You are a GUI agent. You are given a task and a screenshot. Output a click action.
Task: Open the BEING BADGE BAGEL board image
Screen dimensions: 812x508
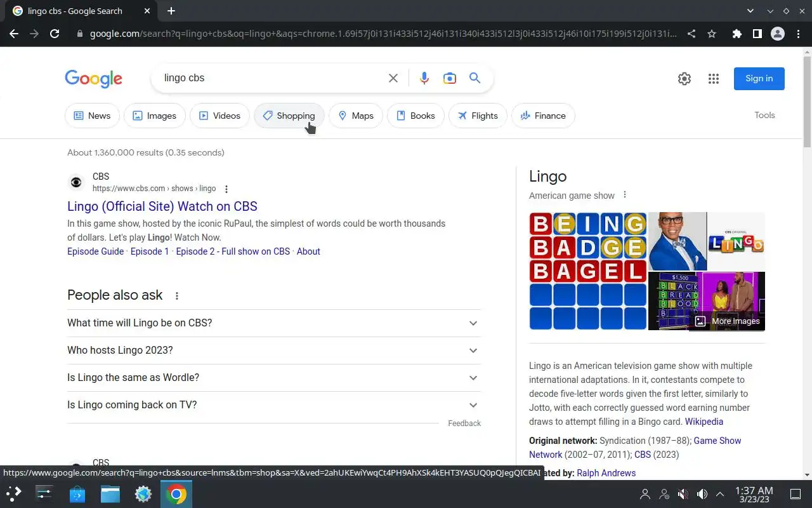(588, 271)
